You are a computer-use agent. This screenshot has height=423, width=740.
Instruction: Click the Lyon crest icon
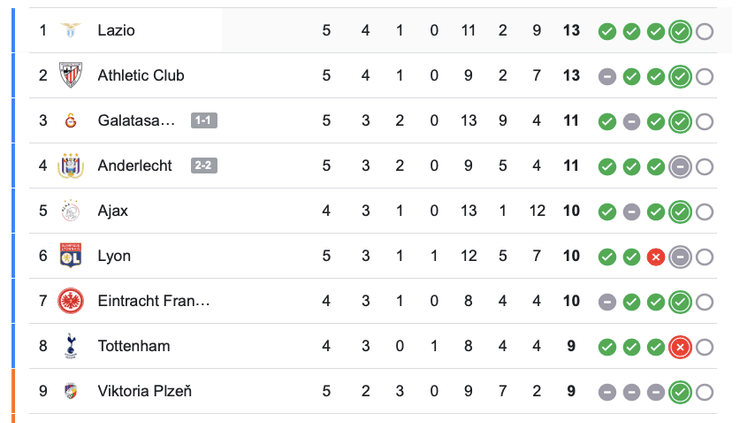pyautogui.click(x=71, y=256)
